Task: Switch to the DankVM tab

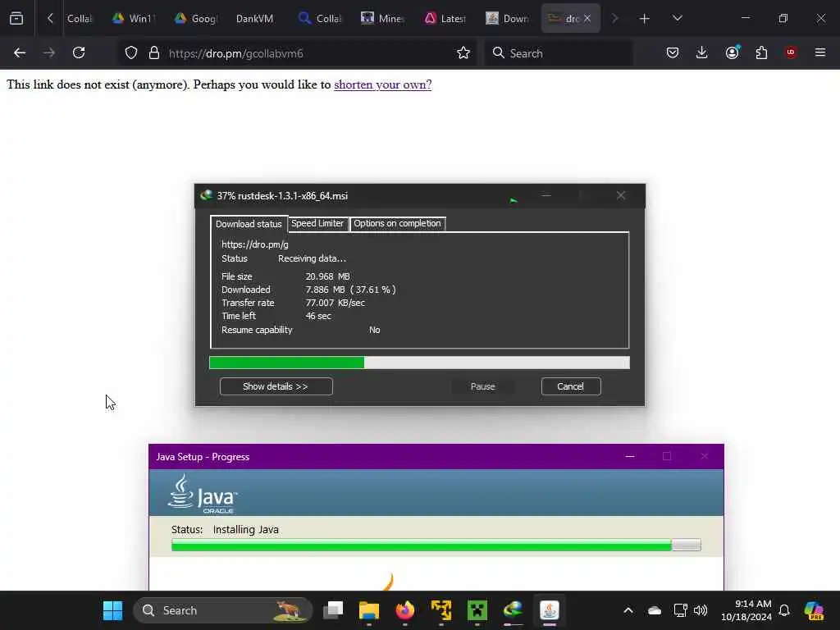Action: coord(255,19)
